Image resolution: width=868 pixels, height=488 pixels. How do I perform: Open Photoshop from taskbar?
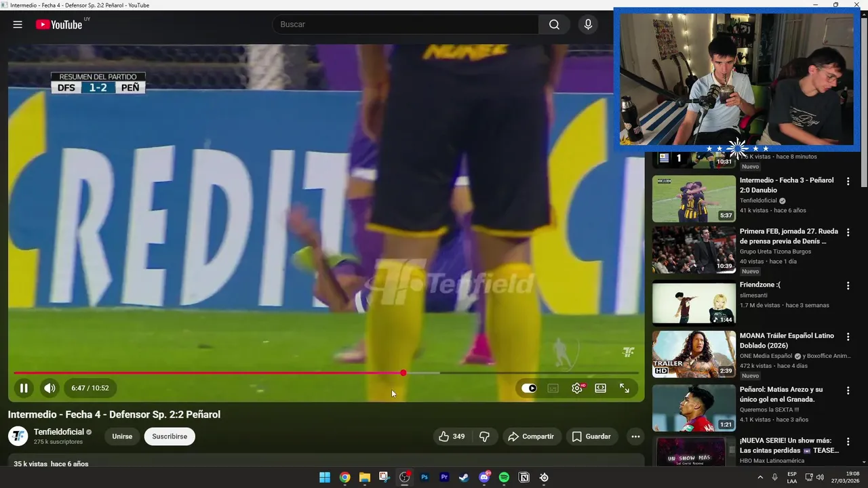point(425,477)
